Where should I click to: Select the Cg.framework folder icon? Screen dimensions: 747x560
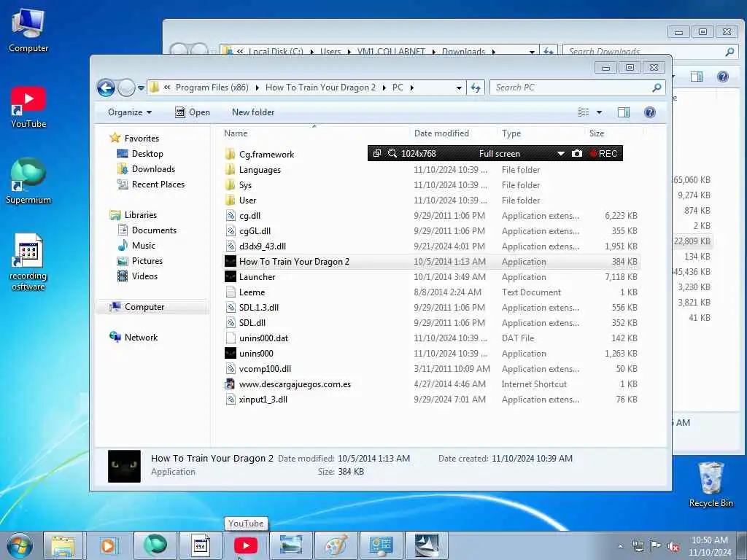(231, 155)
